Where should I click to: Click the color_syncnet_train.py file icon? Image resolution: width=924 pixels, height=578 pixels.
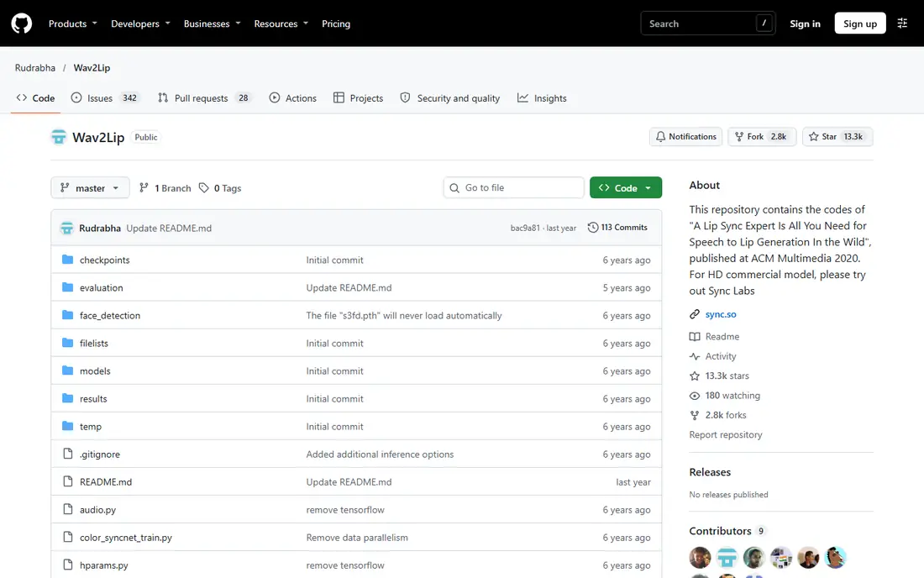click(x=68, y=537)
